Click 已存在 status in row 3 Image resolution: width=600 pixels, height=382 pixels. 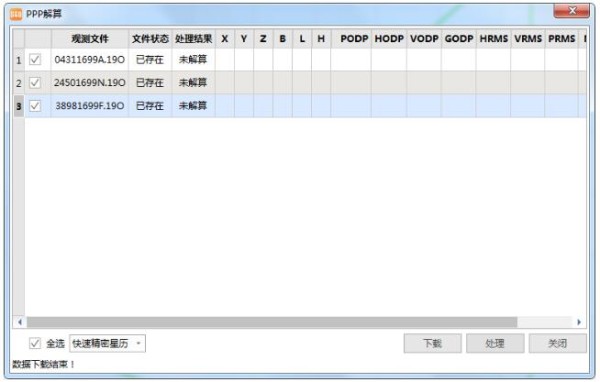tap(150, 106)
